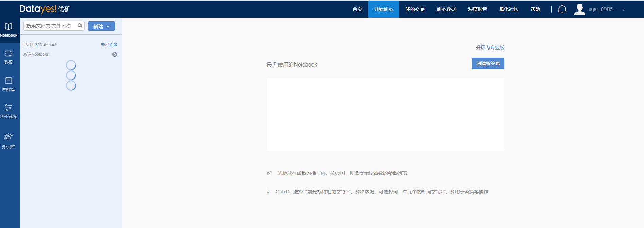Open the 量化社区 menu item

click(508, 9)
